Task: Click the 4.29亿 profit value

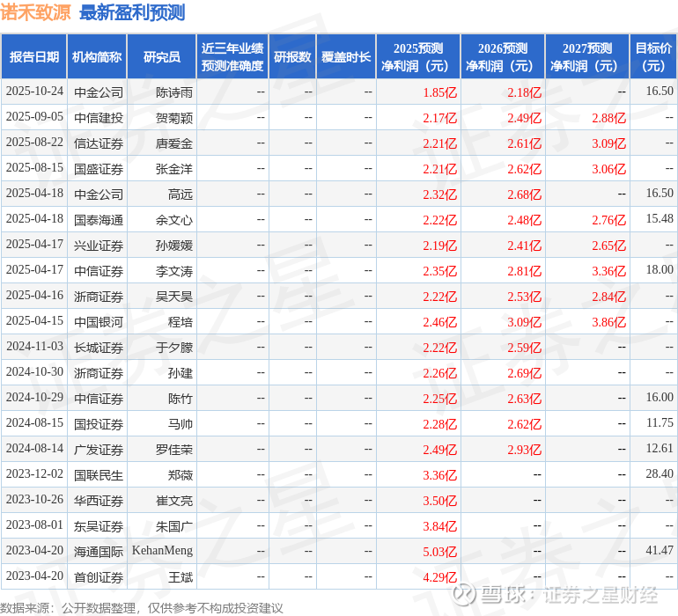Action: click(x=439, y=576)
